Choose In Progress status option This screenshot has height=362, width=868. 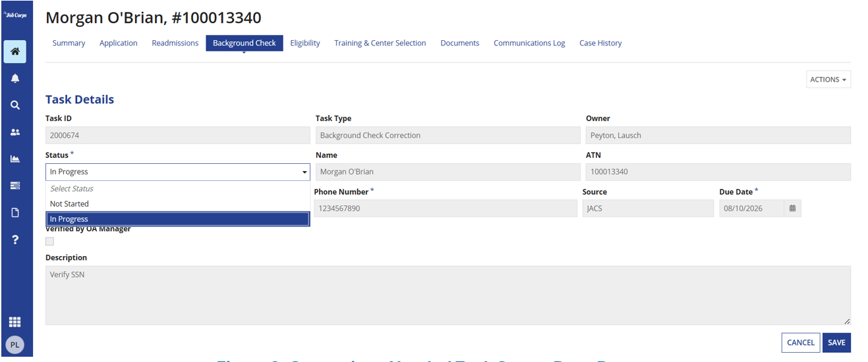(x=178, y=219)
